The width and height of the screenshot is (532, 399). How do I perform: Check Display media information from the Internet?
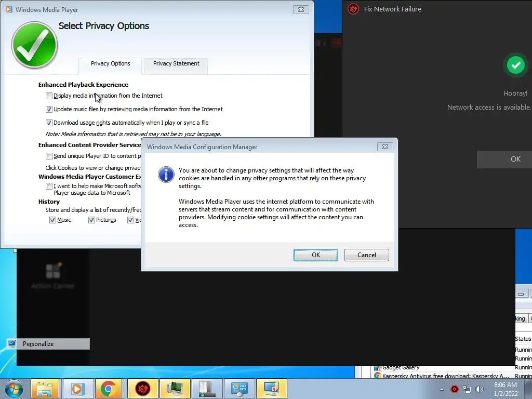(49, 96)
